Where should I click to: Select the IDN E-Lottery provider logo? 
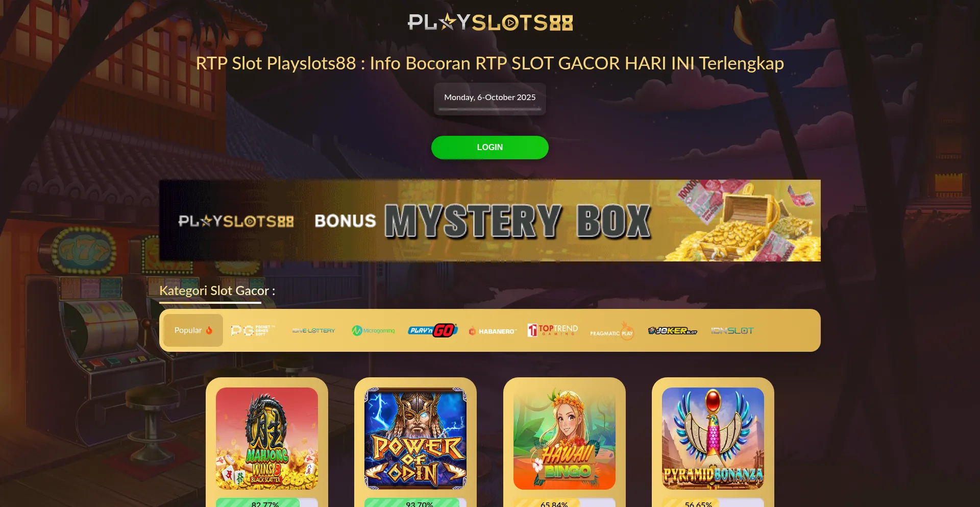(x=313, y=331)
